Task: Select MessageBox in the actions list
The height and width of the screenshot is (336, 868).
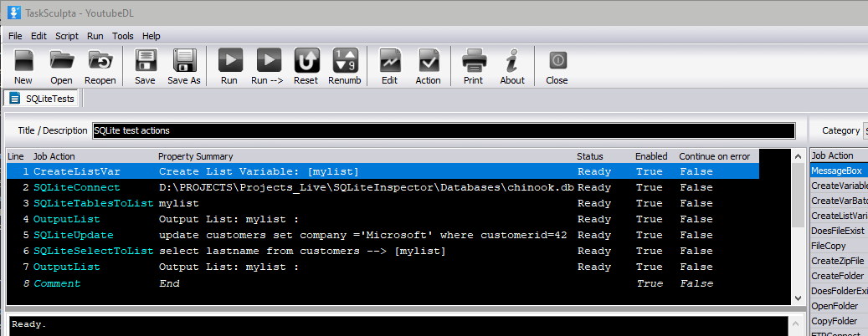Action: pos(839,171)
